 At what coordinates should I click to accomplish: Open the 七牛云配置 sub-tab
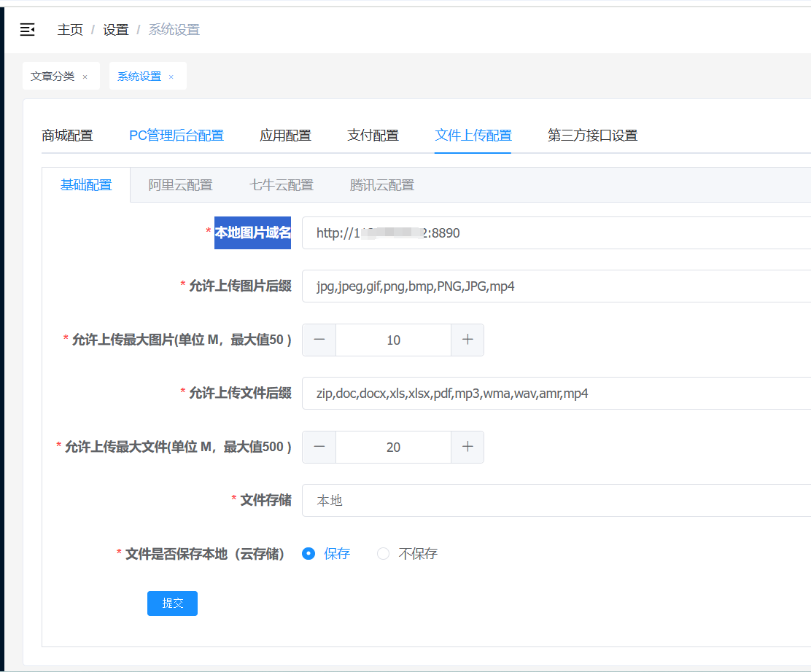point(282,185)
